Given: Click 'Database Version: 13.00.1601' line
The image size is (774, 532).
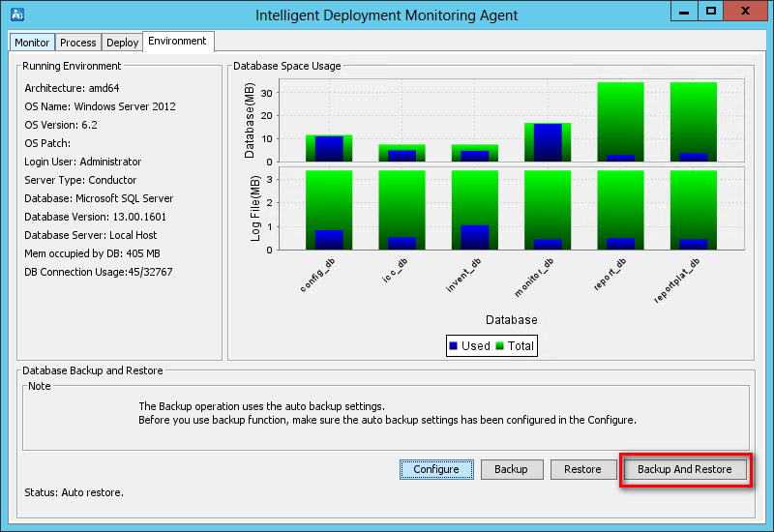Looking at the screenshot, I should (95, 217).
